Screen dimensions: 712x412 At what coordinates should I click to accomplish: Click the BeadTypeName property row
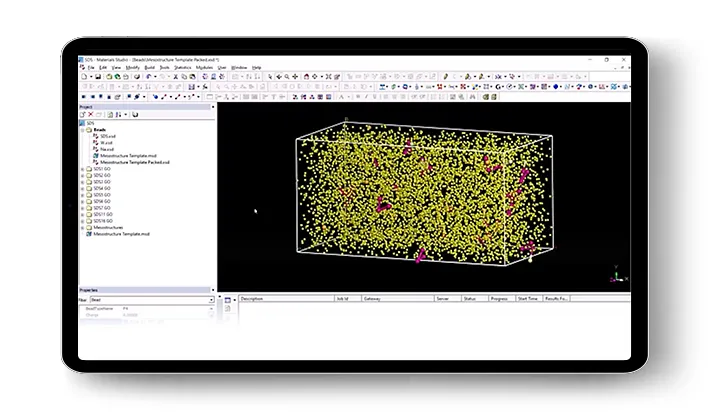[144, 308]
